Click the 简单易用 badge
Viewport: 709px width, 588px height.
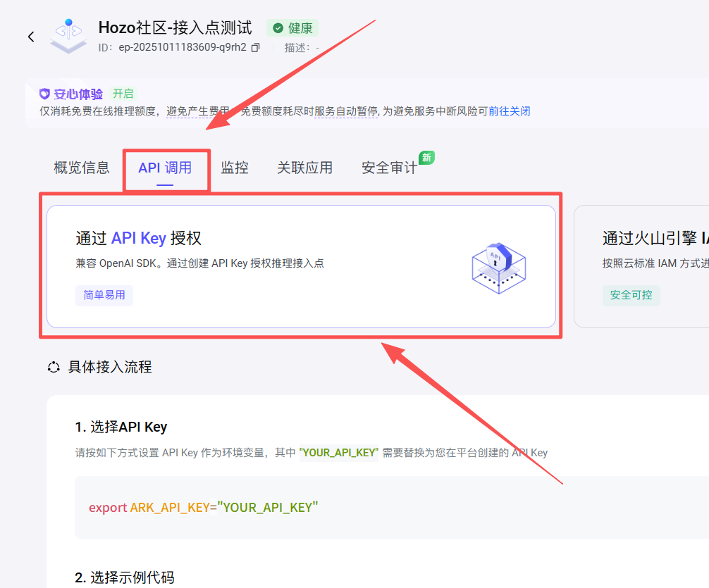click(x=104, y=296)
